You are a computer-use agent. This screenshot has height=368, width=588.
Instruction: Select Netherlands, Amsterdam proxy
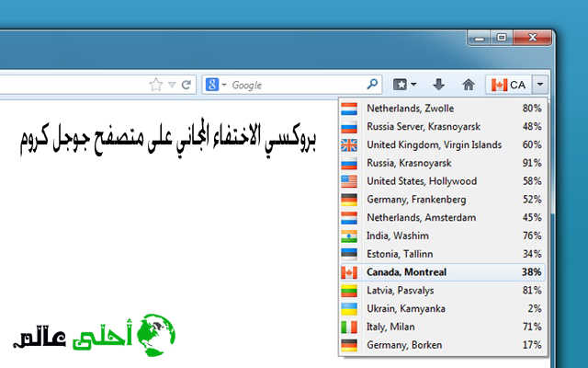click(x=443, y=218)
